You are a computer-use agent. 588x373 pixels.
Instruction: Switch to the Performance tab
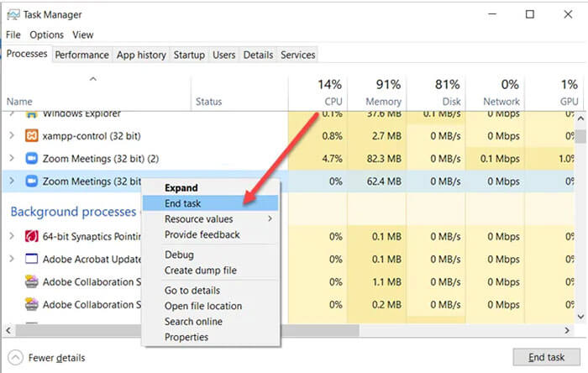[82, 55]
